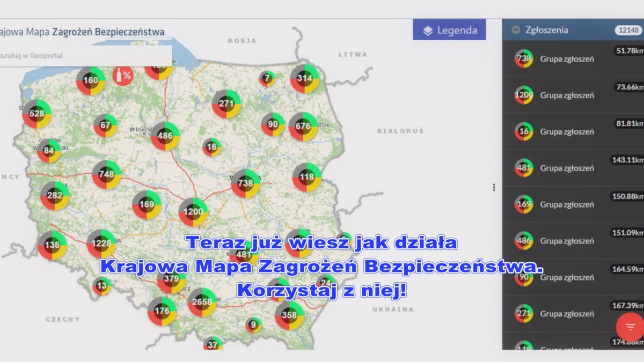Open the 271 cluster marker on the map
Image resolution: width=644 pixels, height=362 pixels.
tap(226, 104)
